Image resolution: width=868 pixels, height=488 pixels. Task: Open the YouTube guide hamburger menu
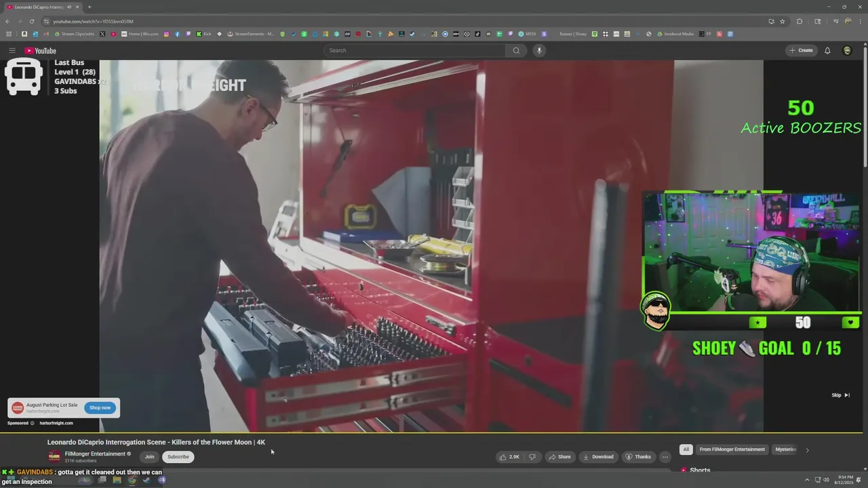(12, 50)
